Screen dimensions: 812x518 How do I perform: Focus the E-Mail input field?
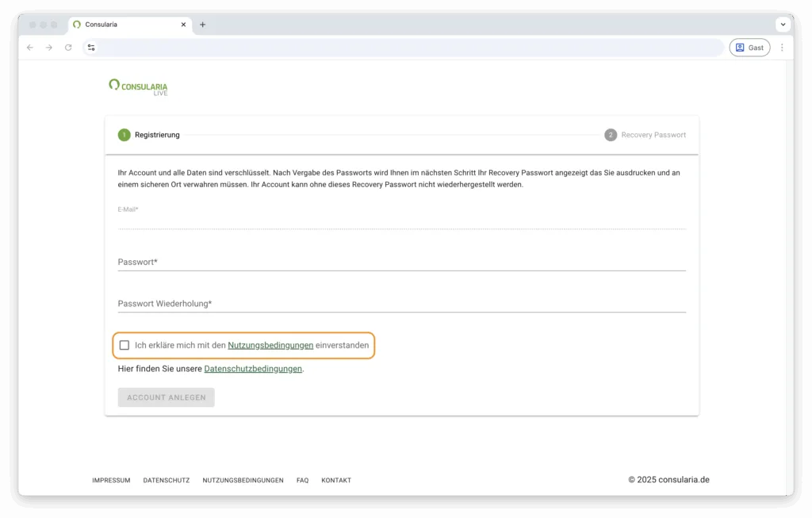tap(401, 221)
